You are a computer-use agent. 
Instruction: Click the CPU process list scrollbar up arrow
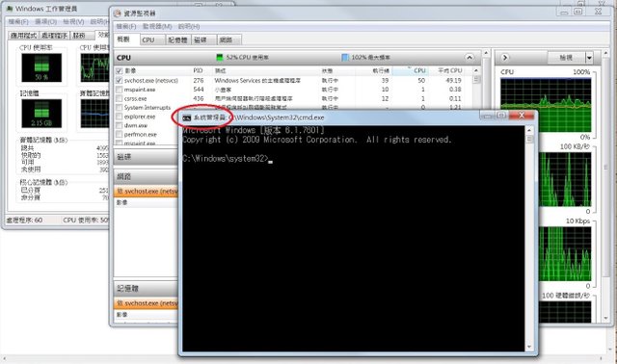(x=476, y=70)
